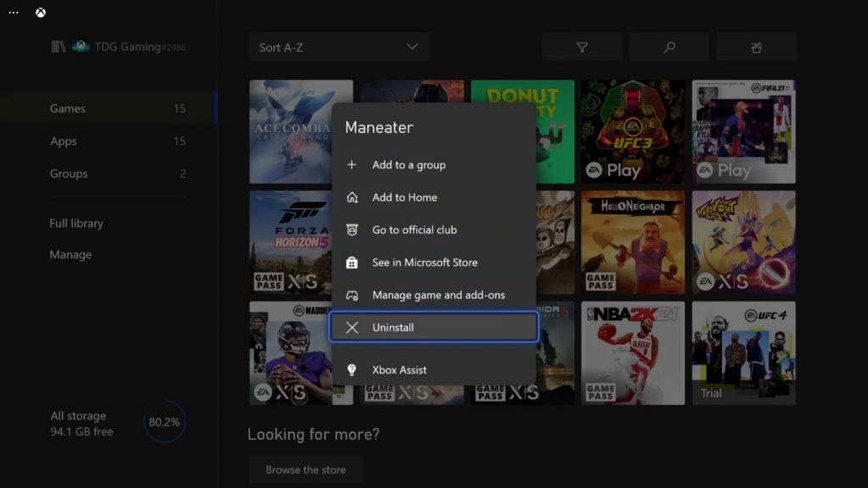
Task: Open the Manage section
Action: click(x=70, y=254)
